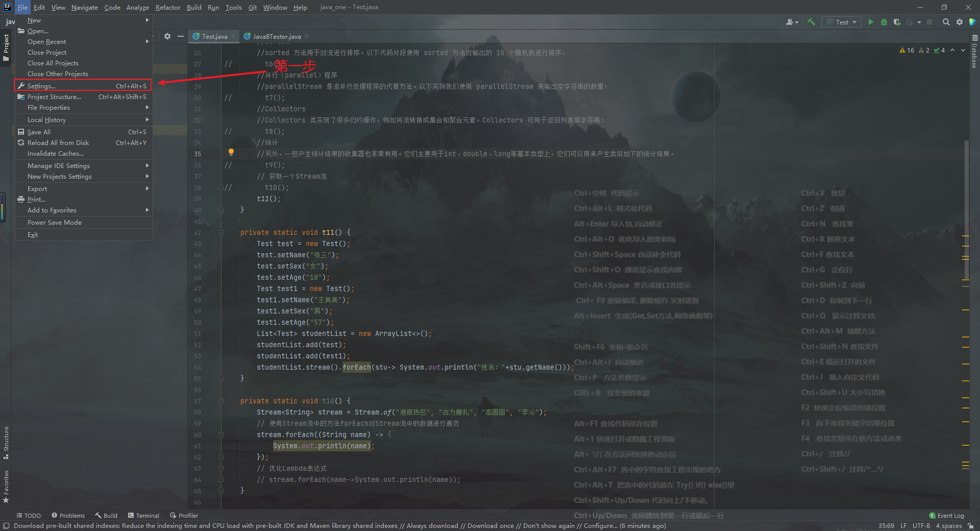980x531 pixels.
Task: Select Invalidate Caches... entry
Action: [83, 154]
